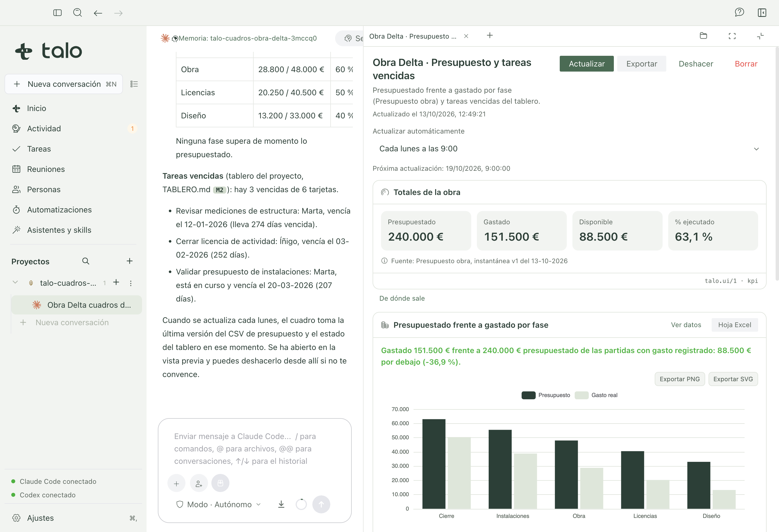
Task: Toggle the Presupuesto legend swatch
Action: pyautogui.click(x=528, y=395)
